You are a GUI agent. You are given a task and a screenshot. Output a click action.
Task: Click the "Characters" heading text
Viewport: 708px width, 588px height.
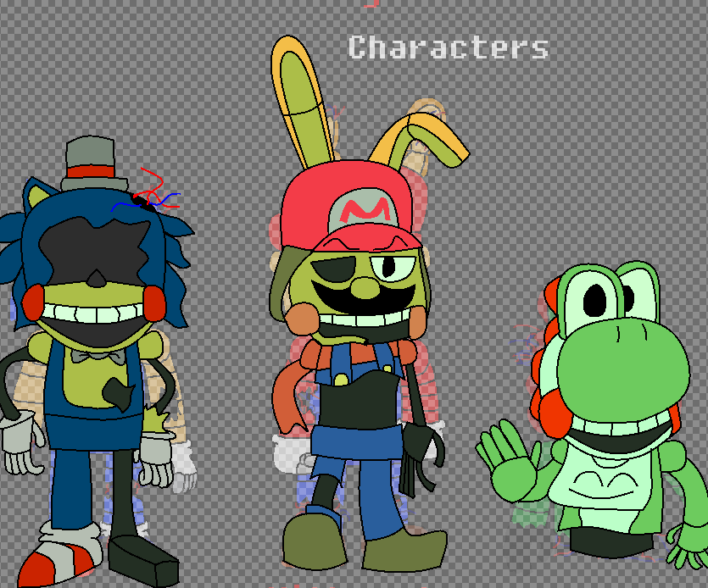click(449, 47)
